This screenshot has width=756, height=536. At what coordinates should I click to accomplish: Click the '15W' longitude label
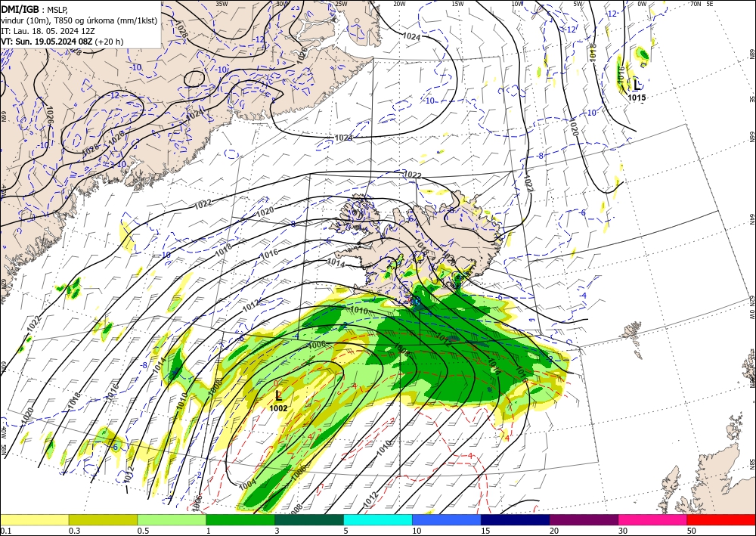pos(458,4)
